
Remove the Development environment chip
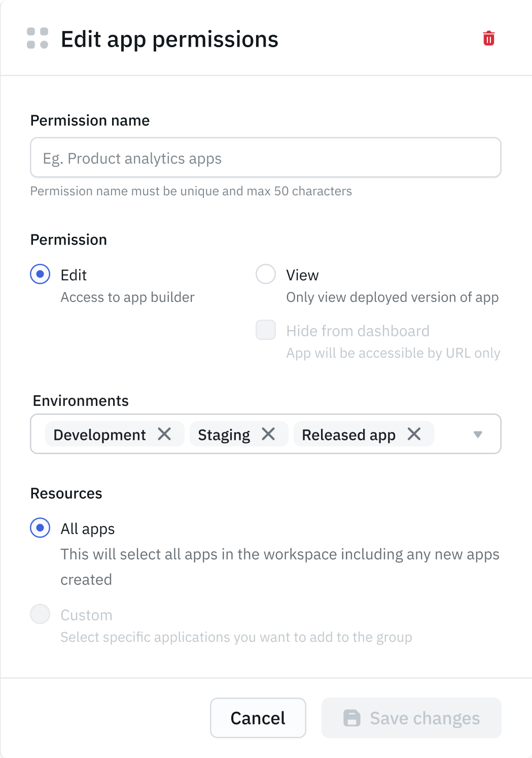[x=164, y=434]
